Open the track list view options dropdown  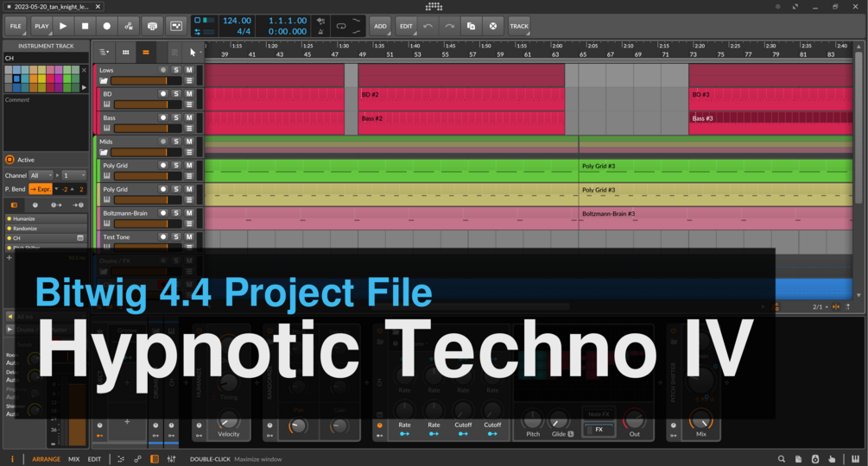pos(104,53)
